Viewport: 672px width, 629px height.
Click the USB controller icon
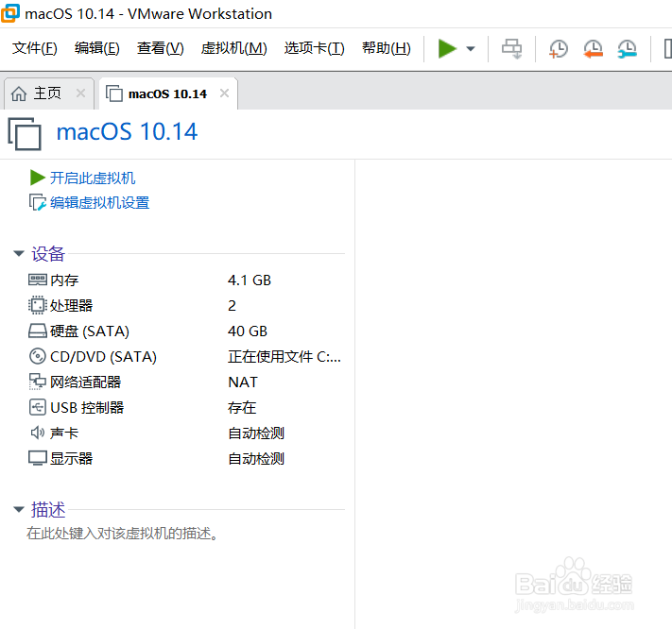[x=37, y=407]
